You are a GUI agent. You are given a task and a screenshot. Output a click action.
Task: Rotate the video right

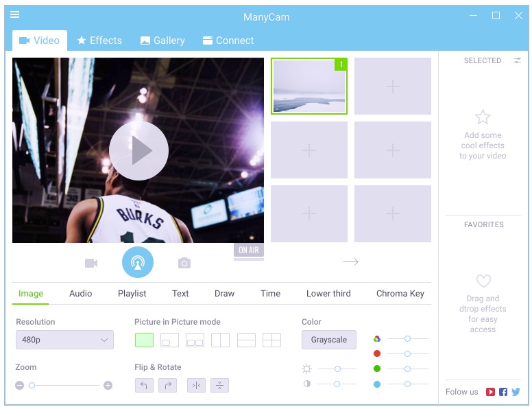[167, 385]
